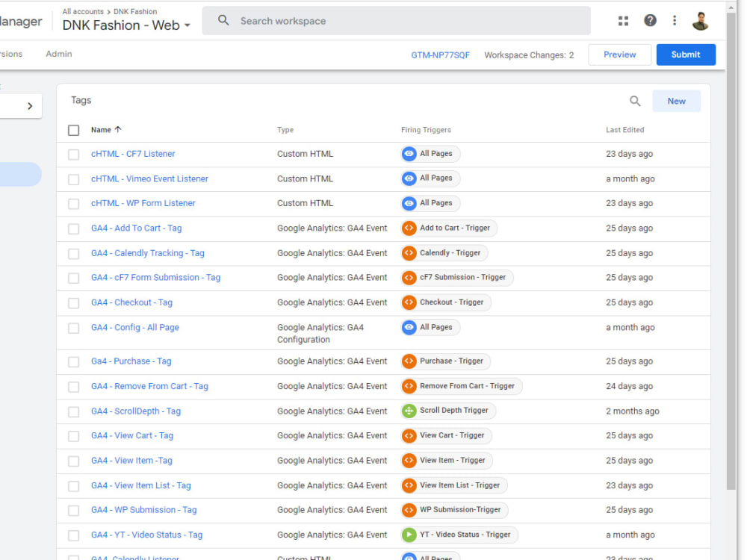Check the GA4 - WP Submission - Tag checkbox
Viewport: 747px width, 560px height.
coord(73,511)
